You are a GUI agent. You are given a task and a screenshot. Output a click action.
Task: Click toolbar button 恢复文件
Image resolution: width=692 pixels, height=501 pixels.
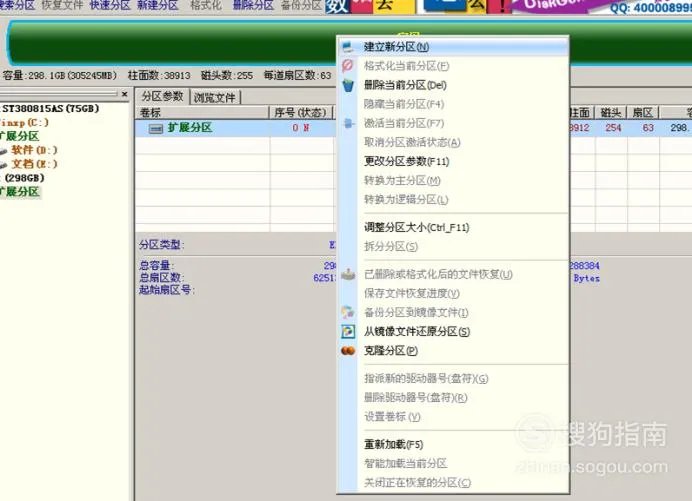[62, 5]
